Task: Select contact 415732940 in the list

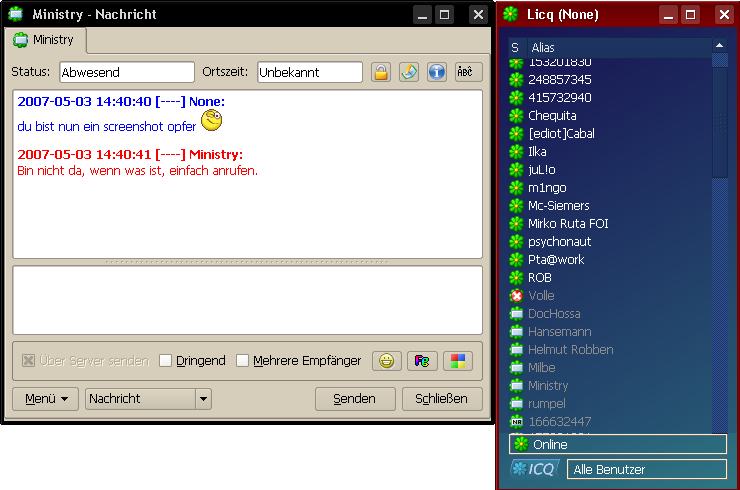Action: 610,98
